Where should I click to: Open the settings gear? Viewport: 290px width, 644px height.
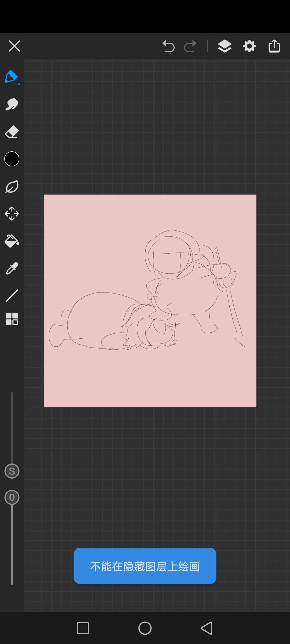click(249, 46)
